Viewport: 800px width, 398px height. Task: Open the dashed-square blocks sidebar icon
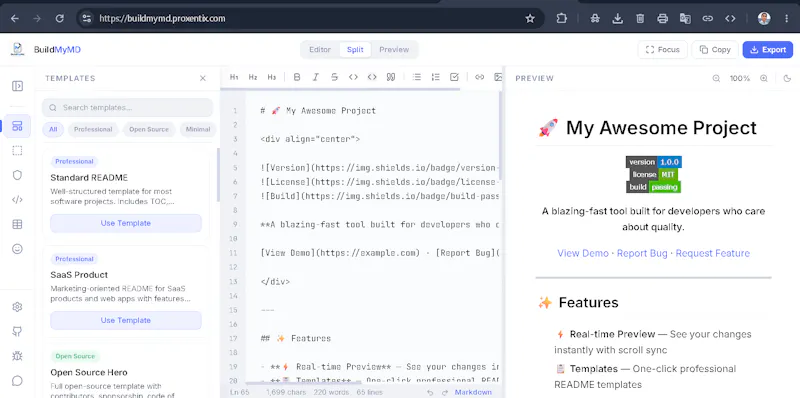click(17, 151)
